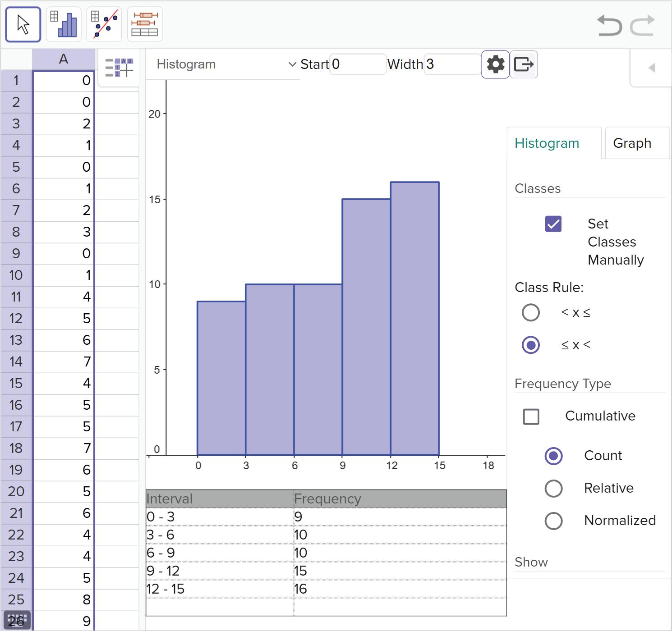Screen dimensions: 672x631
Task: Click the undo arrow
Action: pyautogui.click(x=609, y=25)
